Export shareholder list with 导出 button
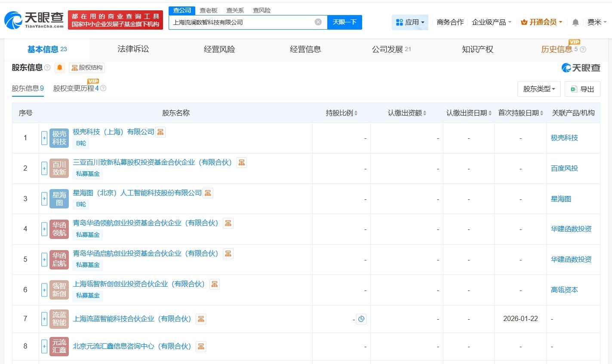 pyautogui.click(x=582, y=89)
